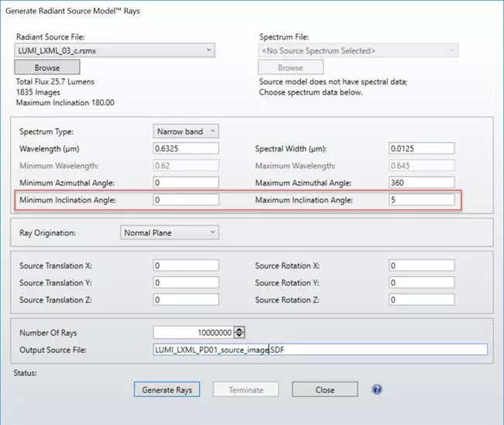Click the Number Of Rays value field
504x425 pixels.
[194, 332]
